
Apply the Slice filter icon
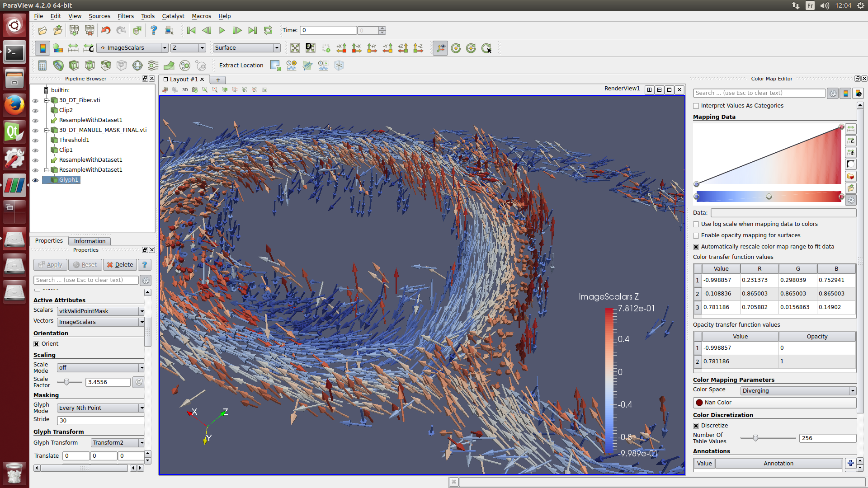click(x=90, y=66)
